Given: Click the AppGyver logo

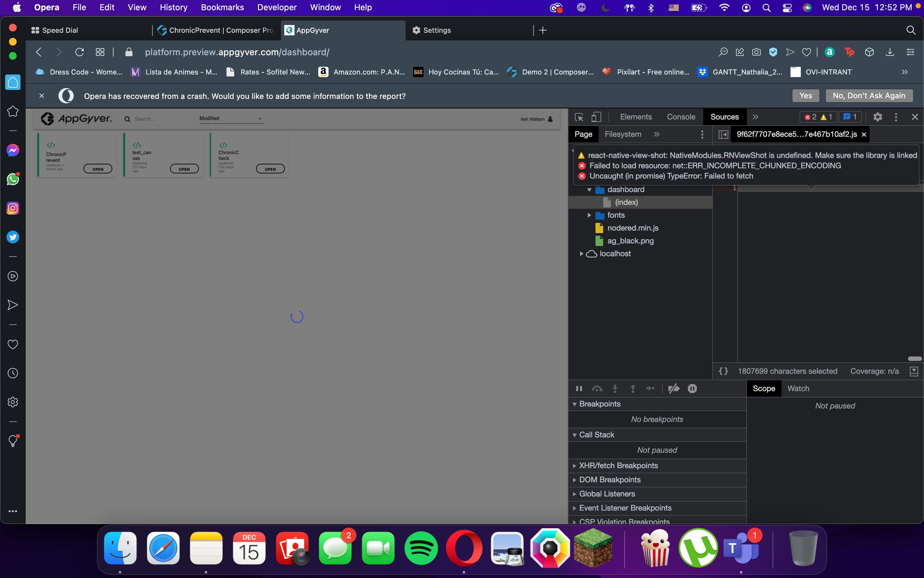Looking at the screenshot, I should click(76, 119).
